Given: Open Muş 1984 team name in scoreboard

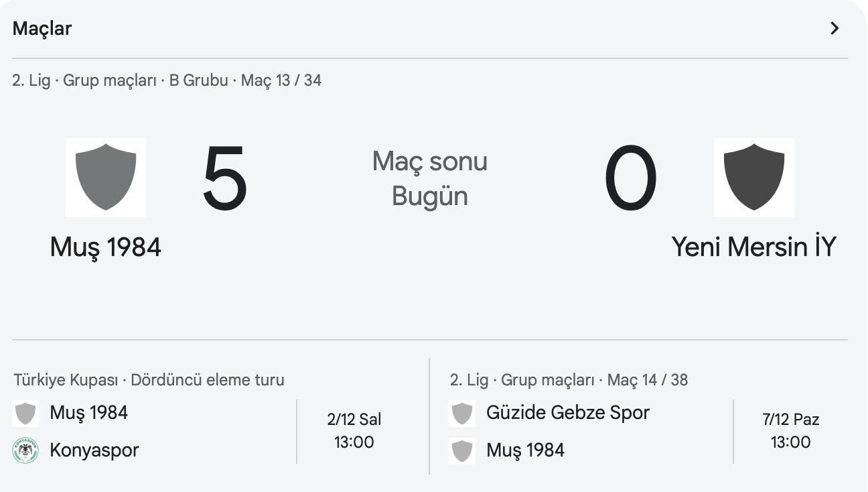Looking at the screenshot, I should pyautogui.click(x=106, y=247).
